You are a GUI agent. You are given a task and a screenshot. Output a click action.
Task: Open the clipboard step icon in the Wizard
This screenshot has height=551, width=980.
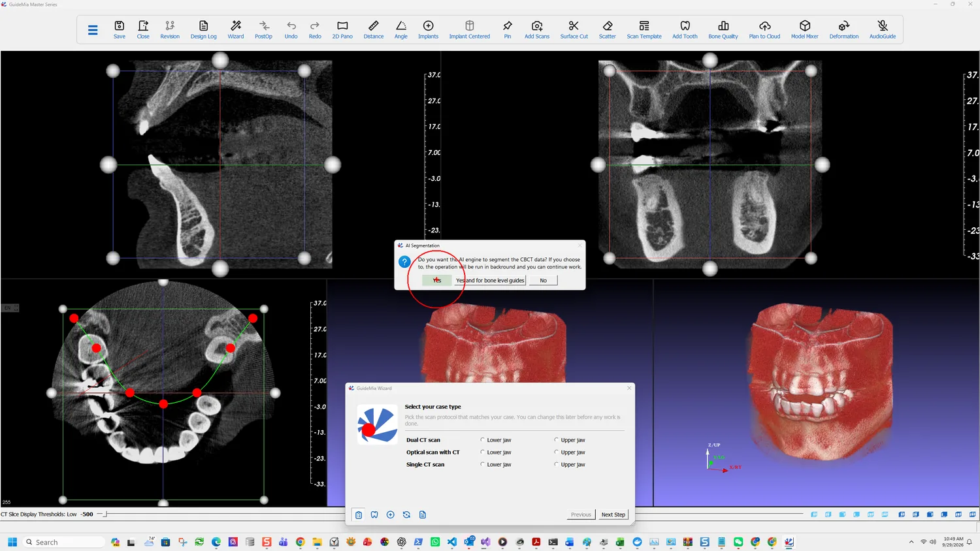pos(359,515)
